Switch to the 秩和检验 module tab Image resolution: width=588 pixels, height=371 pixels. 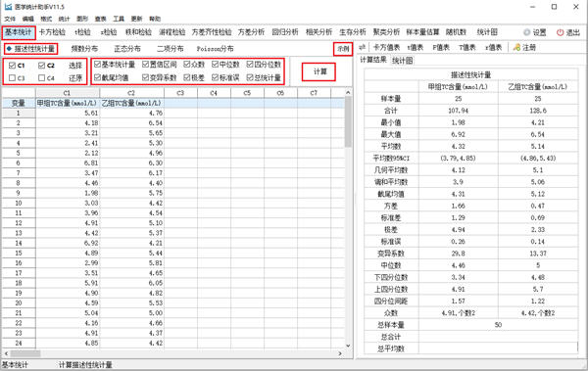click(138, 32)
